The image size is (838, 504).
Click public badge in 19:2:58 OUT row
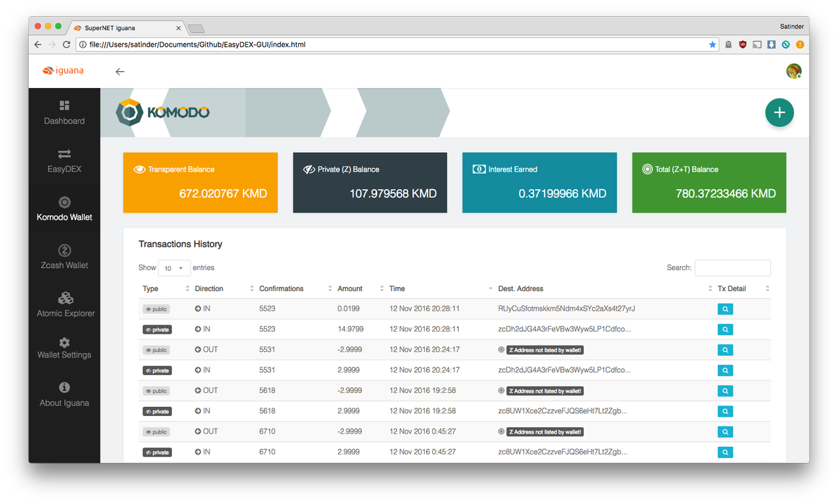coord(156,391)
